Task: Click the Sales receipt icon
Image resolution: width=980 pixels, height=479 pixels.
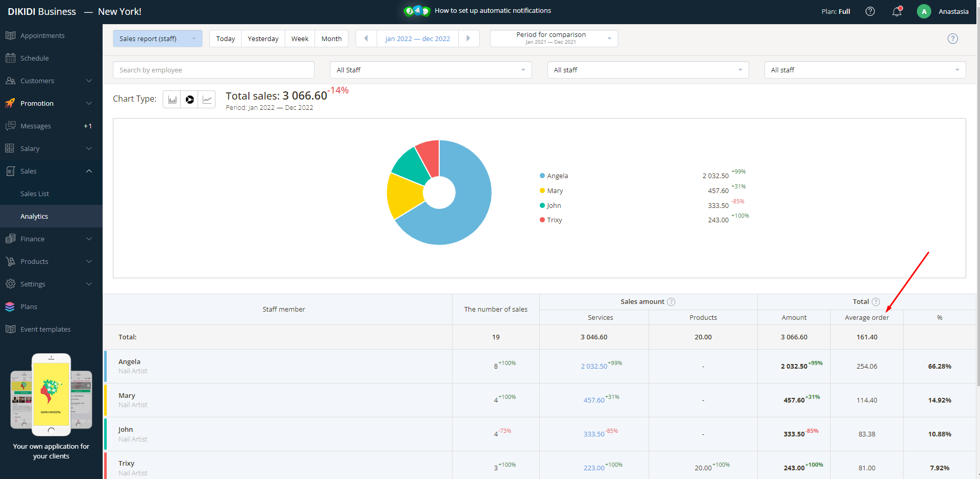Action: click(x=10, y=171)
